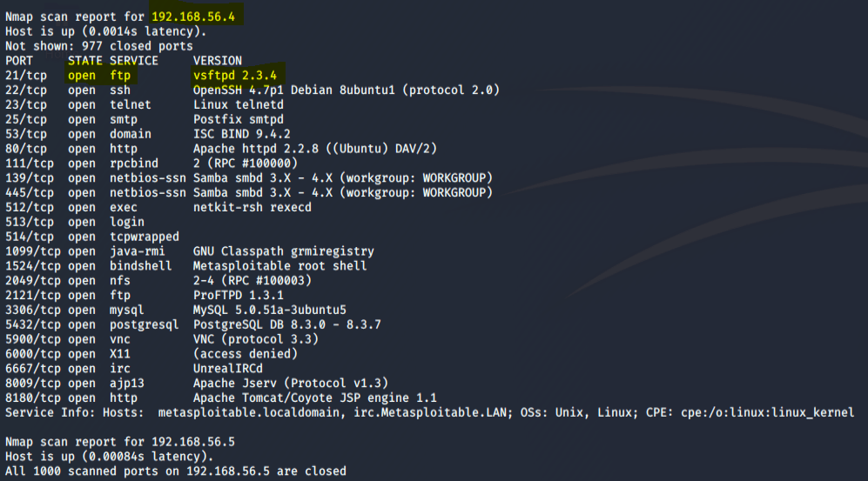Viewport: 868px width, 481px height.
Task: Click the tcpwrapped service name
Action: point(145,237)
